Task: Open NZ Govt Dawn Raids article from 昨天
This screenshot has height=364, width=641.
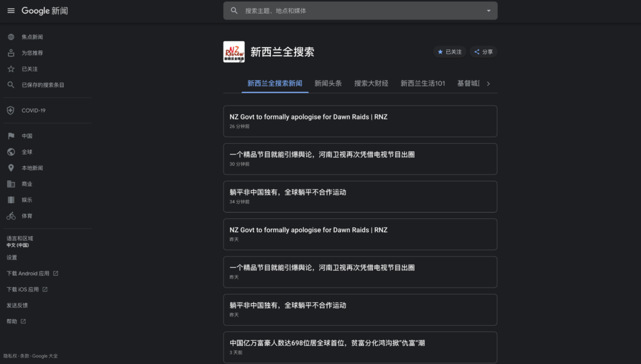Action: click(360, 234)
